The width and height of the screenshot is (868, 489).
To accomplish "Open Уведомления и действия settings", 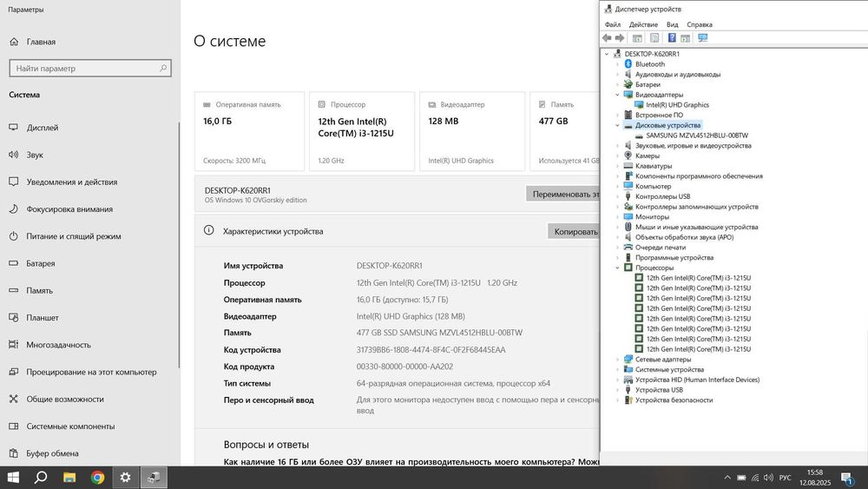I will (x=72, y=182).
